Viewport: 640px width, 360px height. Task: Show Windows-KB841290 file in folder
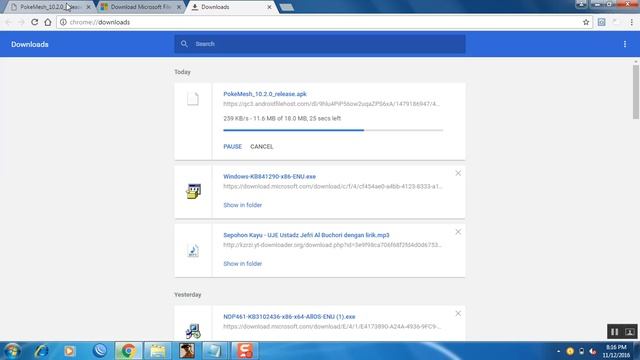242,205
